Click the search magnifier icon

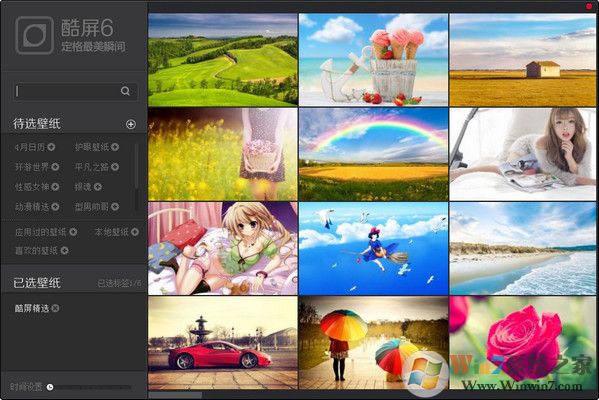point(125,91)
